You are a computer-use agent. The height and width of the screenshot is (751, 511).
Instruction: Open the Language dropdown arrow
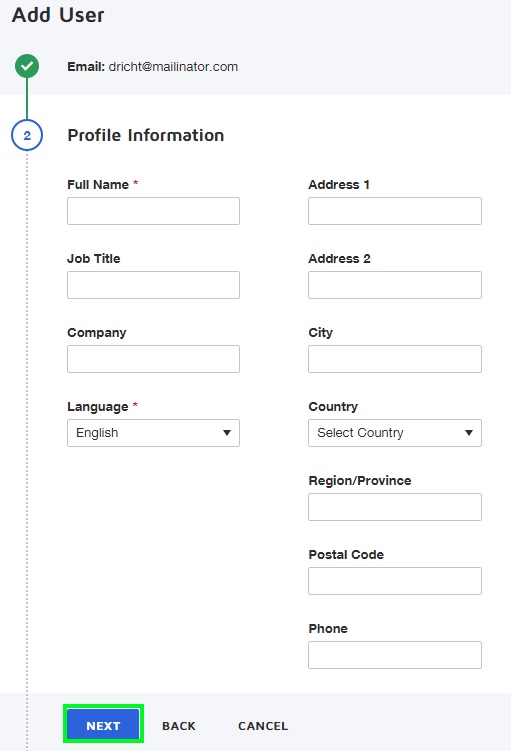(227, 433)
